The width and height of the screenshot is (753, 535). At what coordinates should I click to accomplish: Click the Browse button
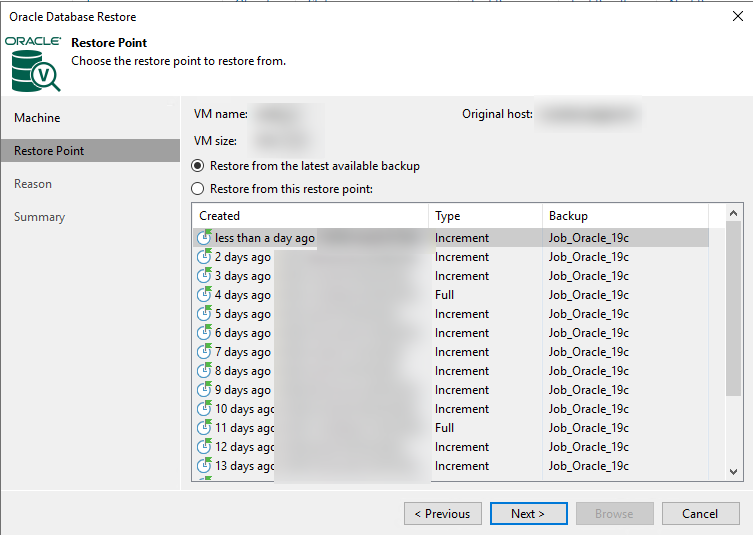coord(615,514)
